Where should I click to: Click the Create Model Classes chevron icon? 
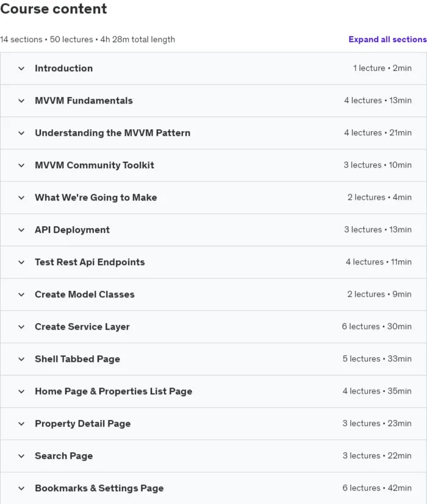click(21, 294)
